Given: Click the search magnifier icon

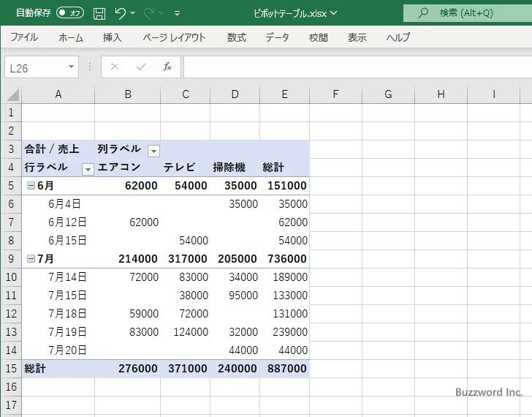Looking at the screenshot, I should coord(422,13).
